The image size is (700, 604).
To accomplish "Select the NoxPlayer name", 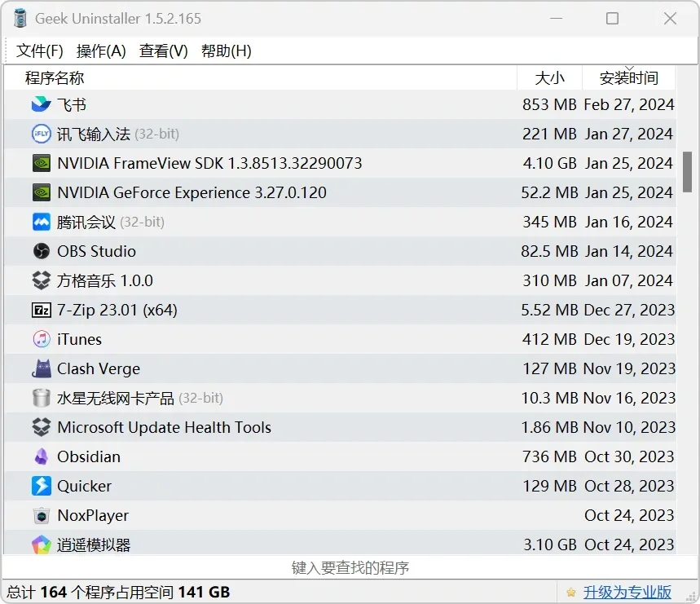I will (x=93, y=516).
